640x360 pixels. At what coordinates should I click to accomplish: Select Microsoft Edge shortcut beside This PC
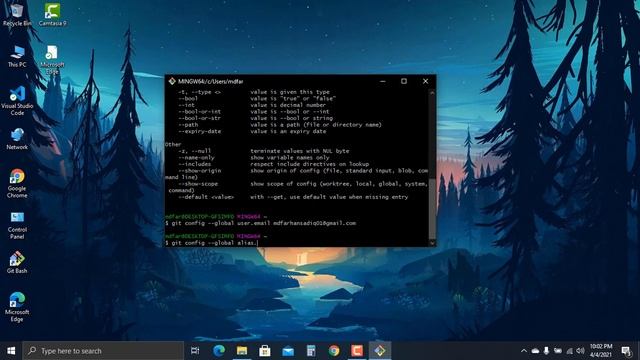(x=52, y=60)
